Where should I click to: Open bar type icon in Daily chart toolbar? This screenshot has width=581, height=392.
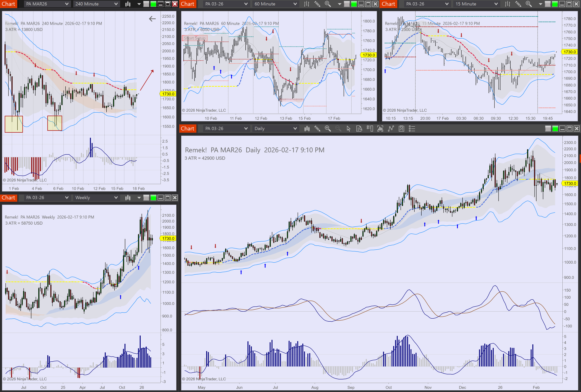(307, 129)
